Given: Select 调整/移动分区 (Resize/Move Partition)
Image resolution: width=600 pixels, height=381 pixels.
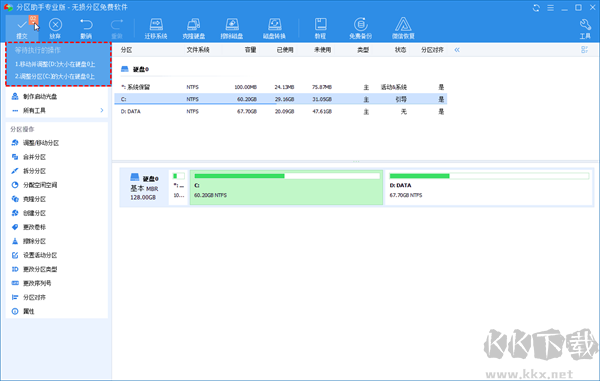Looking at the screenshot, I should [x=41, y=143].
